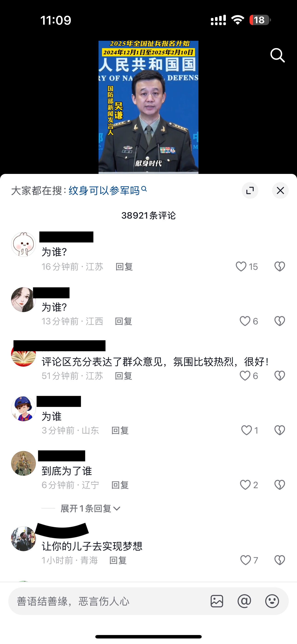Open the search magnifier icon above video
This screenshot has height=644, width=297.
[277, 55]
